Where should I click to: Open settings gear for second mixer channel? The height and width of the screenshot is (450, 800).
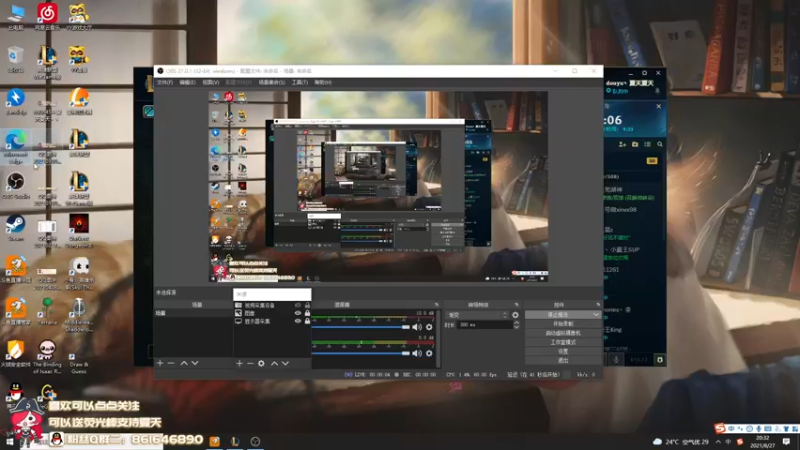(429, 353)
